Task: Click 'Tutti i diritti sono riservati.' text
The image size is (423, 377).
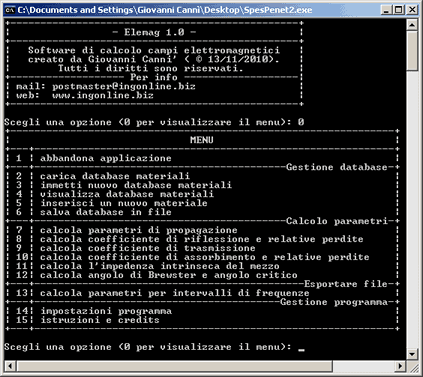Action: tap(151, 68)
